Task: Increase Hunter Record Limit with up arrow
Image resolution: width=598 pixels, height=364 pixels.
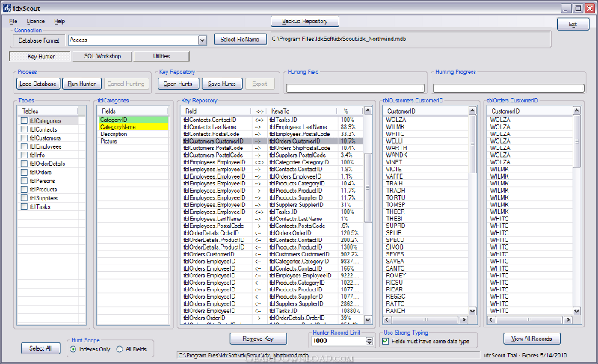Action: pos(369,338)
